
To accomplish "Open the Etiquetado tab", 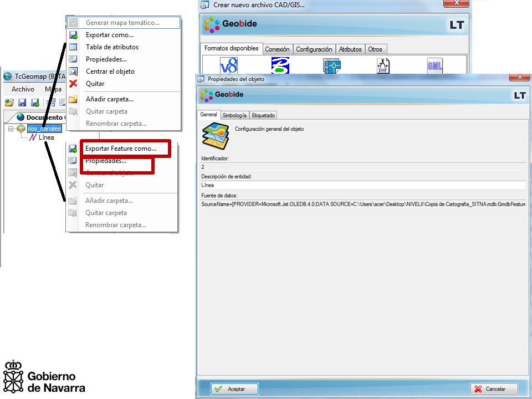I will pyautogui.click(x=264, y=115).
